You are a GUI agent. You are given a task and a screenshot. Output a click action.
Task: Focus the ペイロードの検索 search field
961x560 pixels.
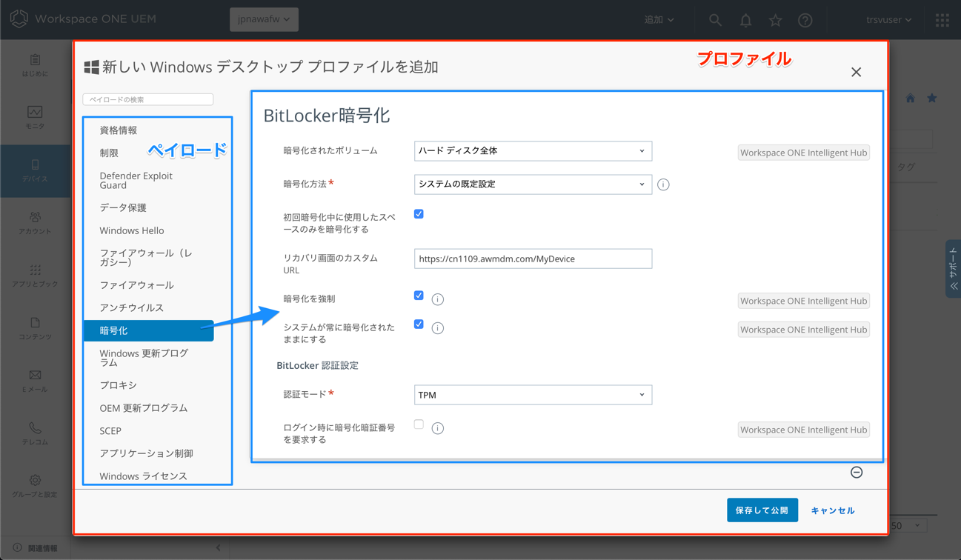[x=148, y=99]
